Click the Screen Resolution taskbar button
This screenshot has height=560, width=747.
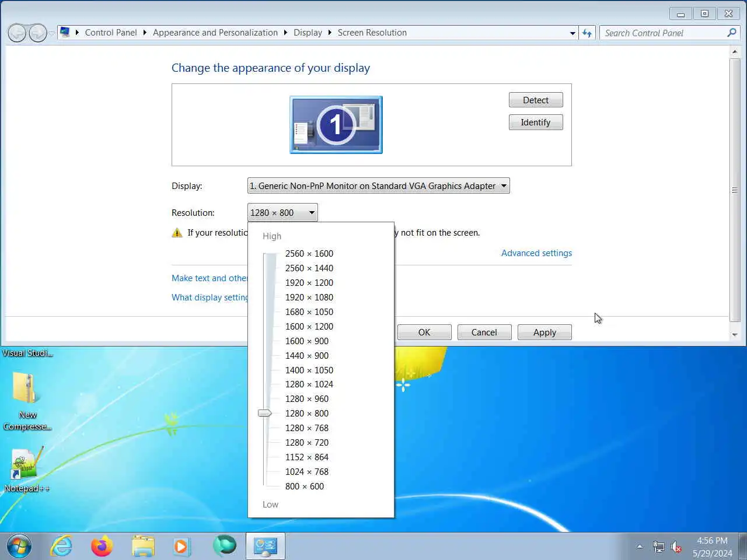(x=265, y=547)
